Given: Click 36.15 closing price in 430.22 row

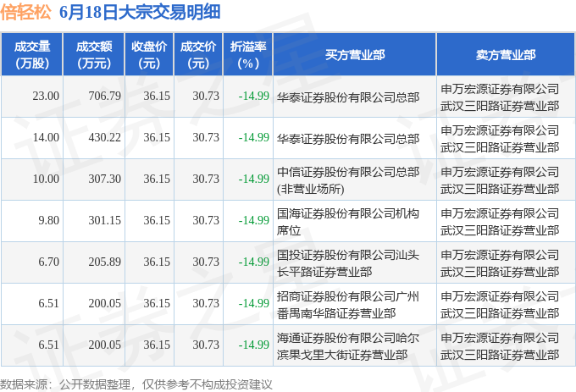Looking at the screenshot, I should (157, 138).
